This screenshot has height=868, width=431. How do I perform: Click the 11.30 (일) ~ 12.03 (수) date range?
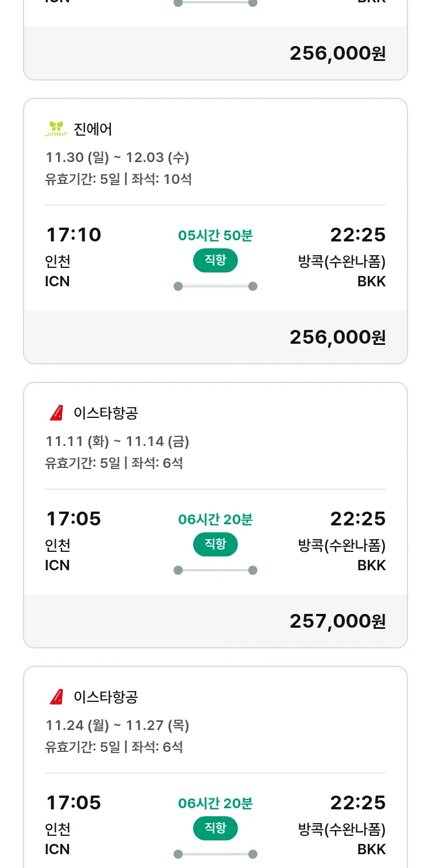[x=117, y=157]
